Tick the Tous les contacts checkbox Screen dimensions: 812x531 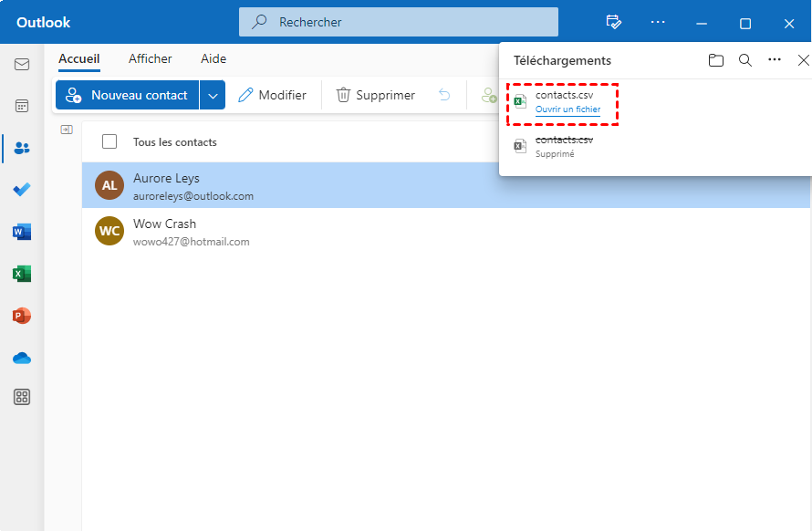pyautogui.click(x=109, y=141)
